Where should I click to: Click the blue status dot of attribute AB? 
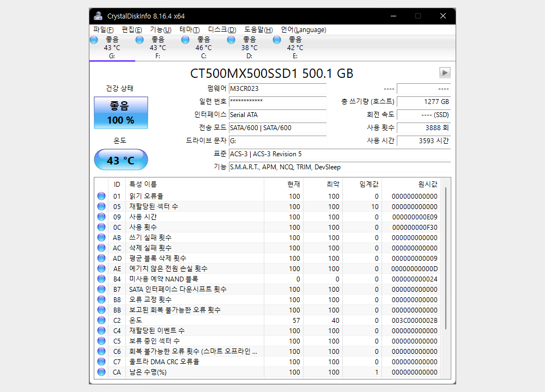[101, 237]
